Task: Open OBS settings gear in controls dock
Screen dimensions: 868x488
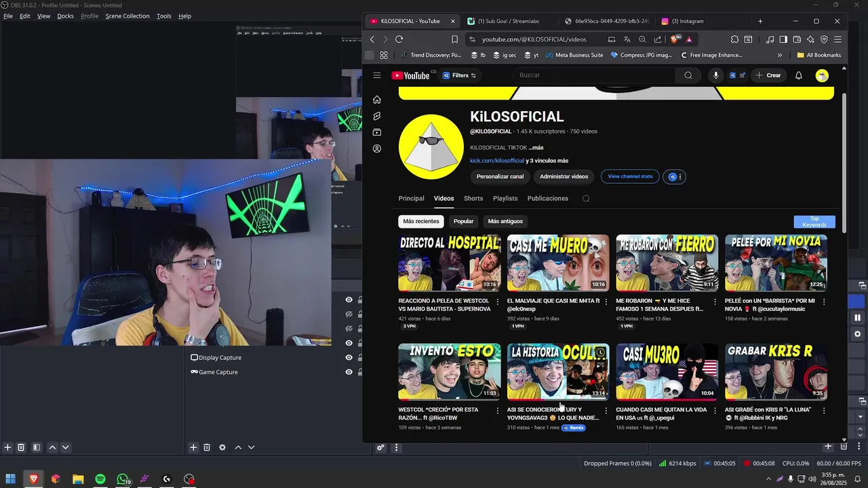Action: coord(857,334)
